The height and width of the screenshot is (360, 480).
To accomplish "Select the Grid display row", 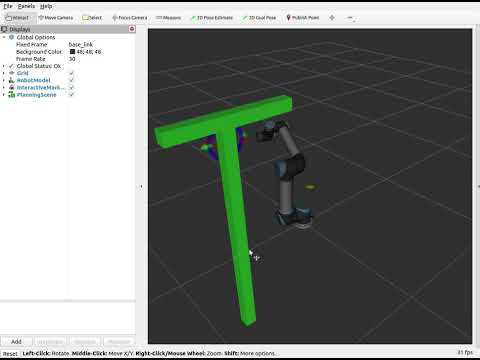I will click(x=68, y=73).
